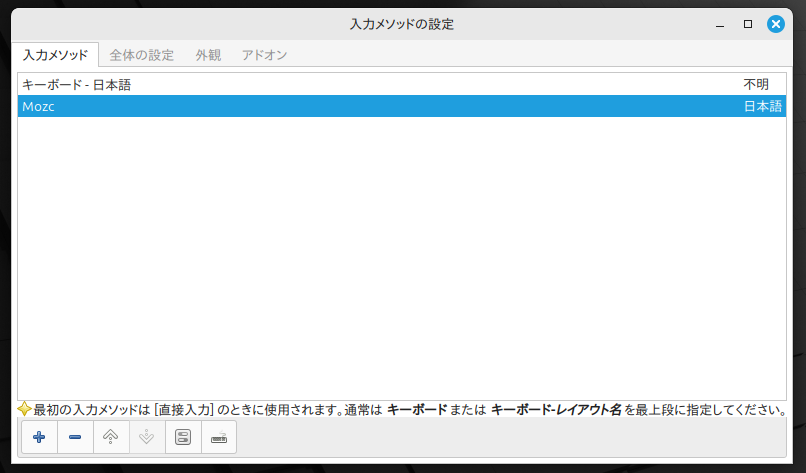Switch to the 入力メソッド tab
806x473 pixels.
click(55, 55)
